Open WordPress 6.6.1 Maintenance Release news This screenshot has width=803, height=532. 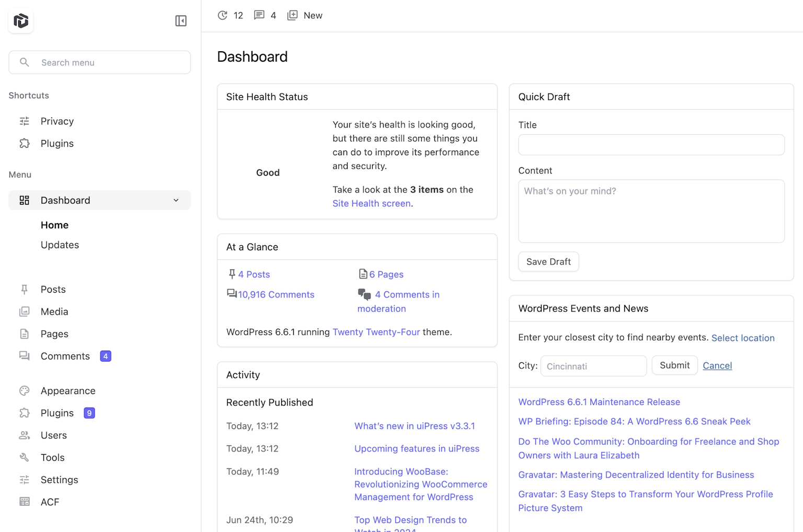599,402
